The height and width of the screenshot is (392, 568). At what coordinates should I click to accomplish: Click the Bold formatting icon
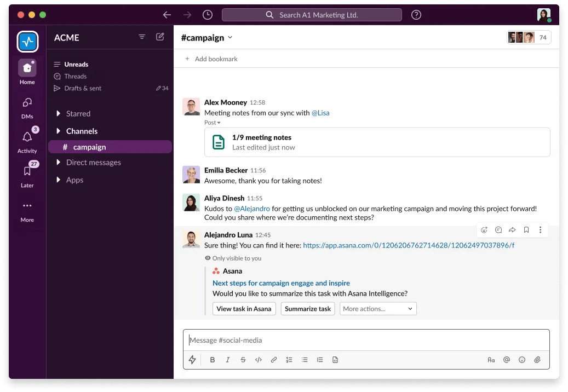click(213, 360)
